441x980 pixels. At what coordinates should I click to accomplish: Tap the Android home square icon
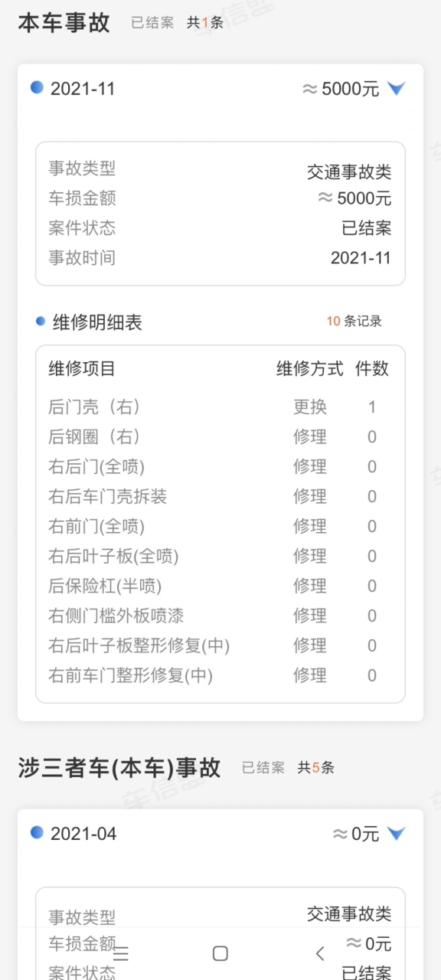(x=220, y=953)
